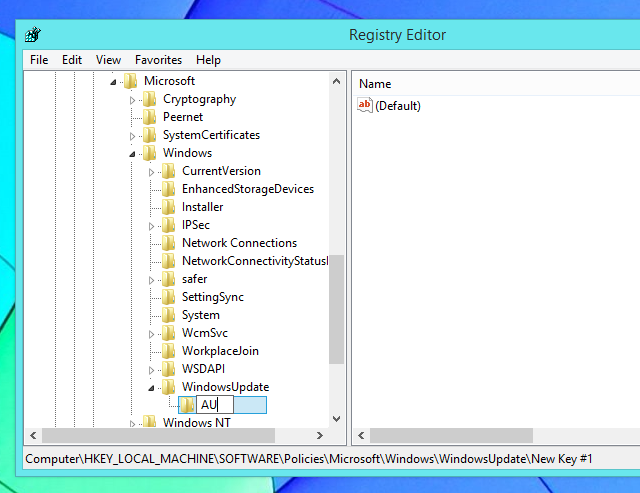
Task: Open the View menu
Action: [x=108, y=60]
